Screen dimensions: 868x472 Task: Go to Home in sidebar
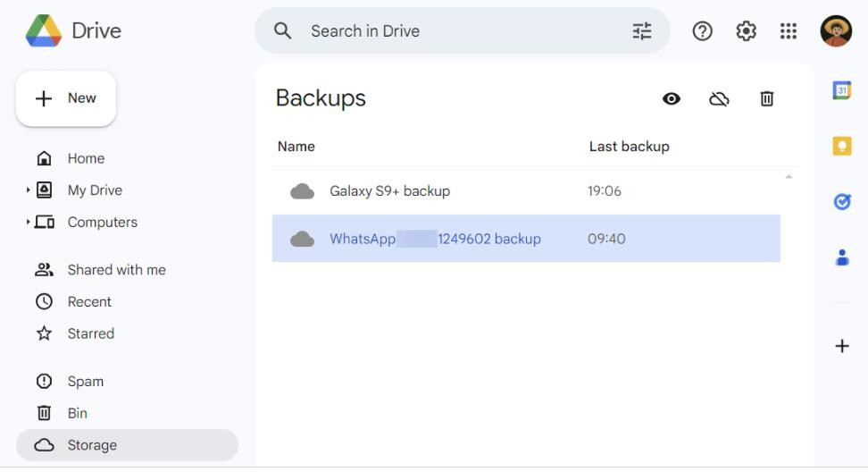[86, 158]
